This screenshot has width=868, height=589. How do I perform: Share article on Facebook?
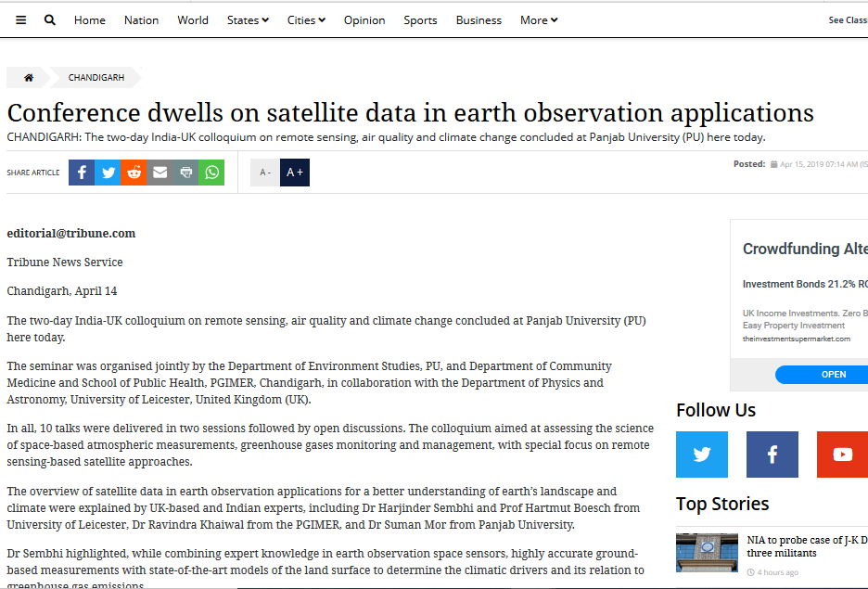tap(82, 173)
